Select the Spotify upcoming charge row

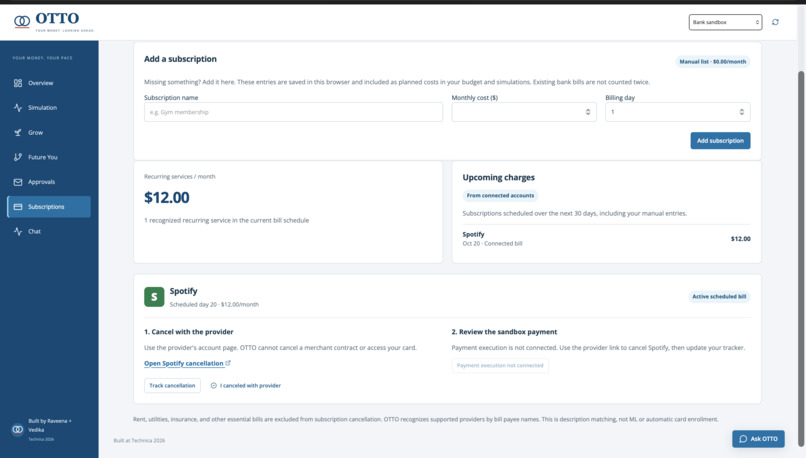tap(606, 239)
